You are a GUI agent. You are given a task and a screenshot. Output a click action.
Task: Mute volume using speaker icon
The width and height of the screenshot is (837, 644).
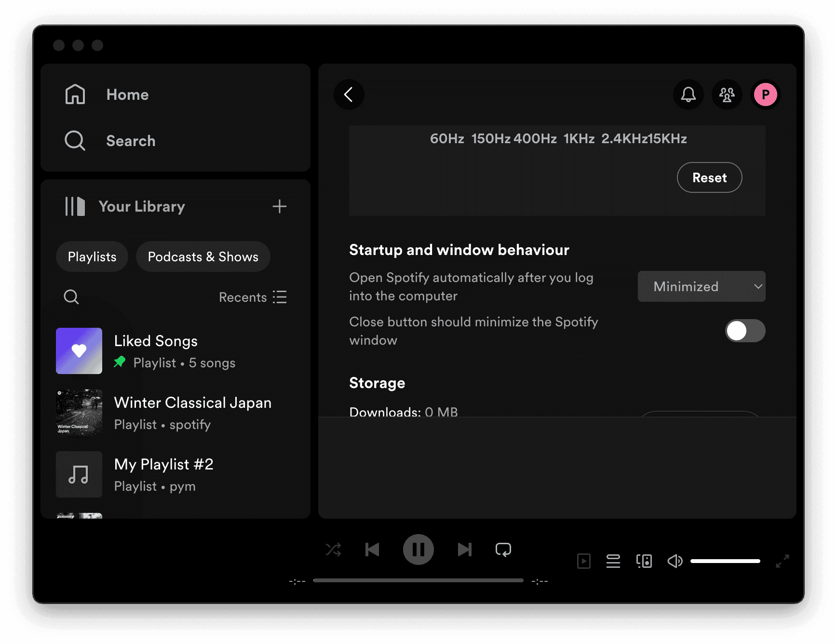pyautogui.click(x=675, y=561)
